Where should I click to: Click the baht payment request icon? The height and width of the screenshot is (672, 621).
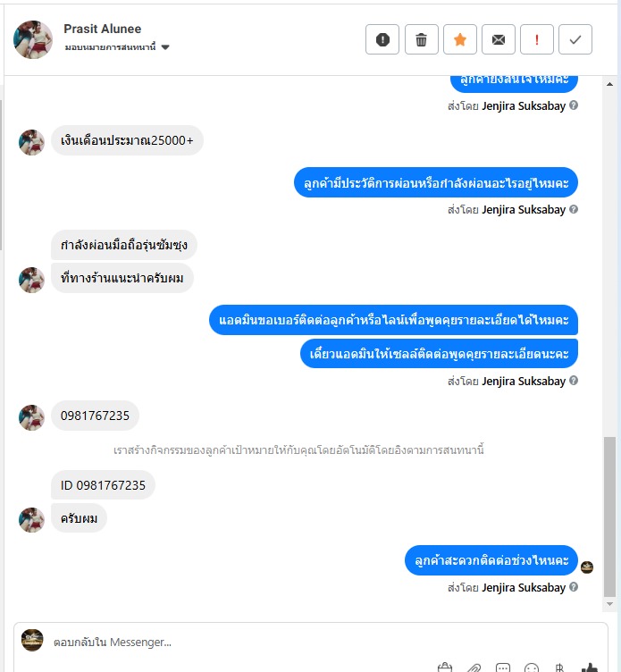pyautogui.click(x=559, y=668)
